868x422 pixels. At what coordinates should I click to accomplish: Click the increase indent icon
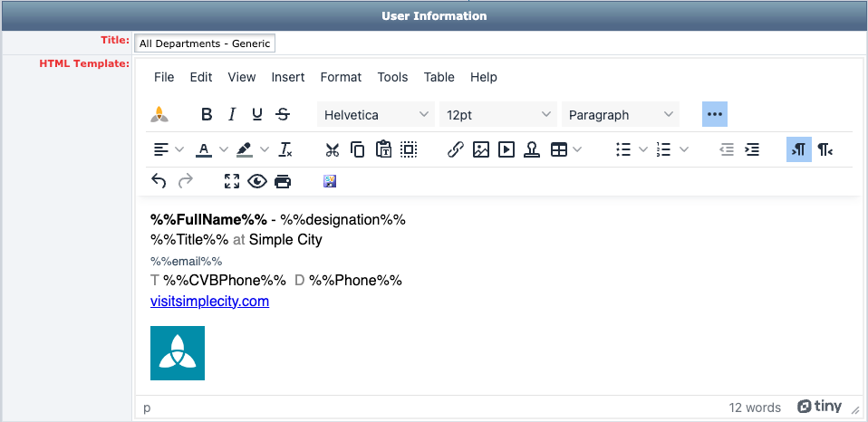click(752, 149)
